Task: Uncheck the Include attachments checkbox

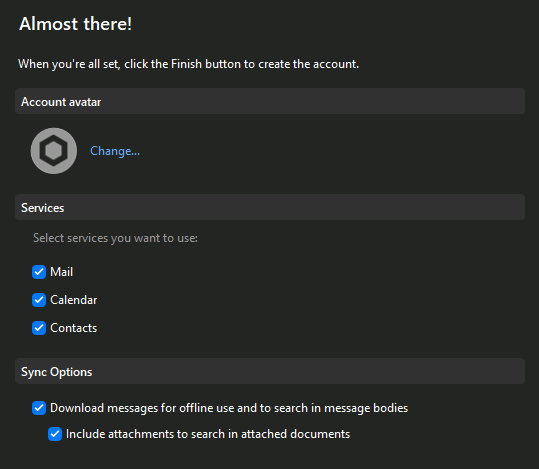Action: click(x=55, y=434)
